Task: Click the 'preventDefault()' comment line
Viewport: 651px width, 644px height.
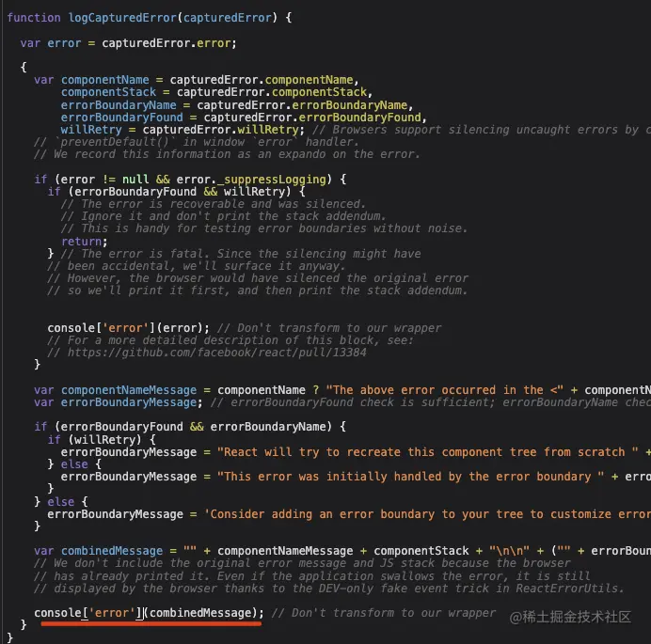Action: [196, 142]
